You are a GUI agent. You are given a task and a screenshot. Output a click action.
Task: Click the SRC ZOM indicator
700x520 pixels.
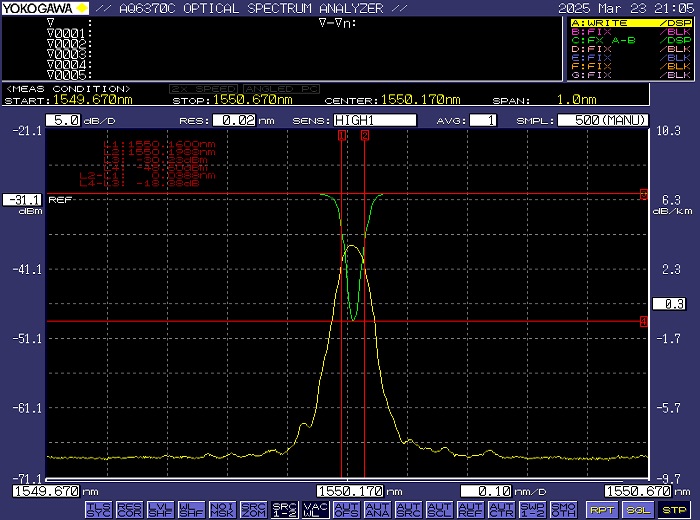pos(253,509)
